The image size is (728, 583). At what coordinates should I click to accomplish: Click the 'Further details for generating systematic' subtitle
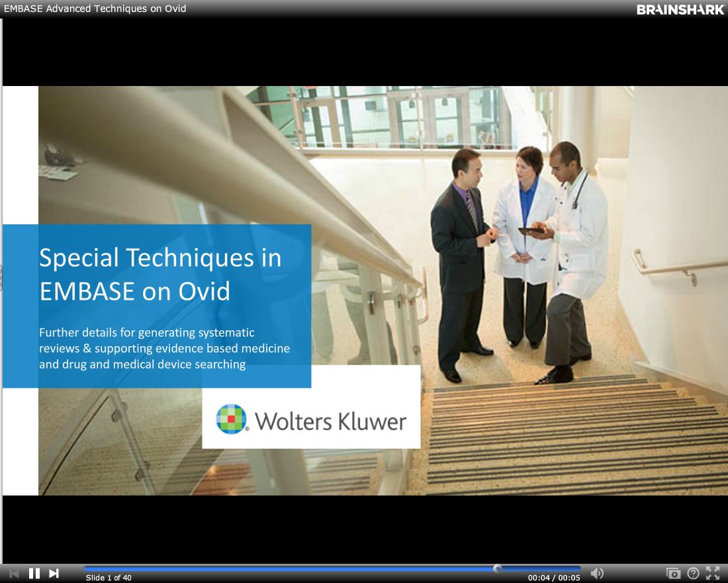click(147, 332)
